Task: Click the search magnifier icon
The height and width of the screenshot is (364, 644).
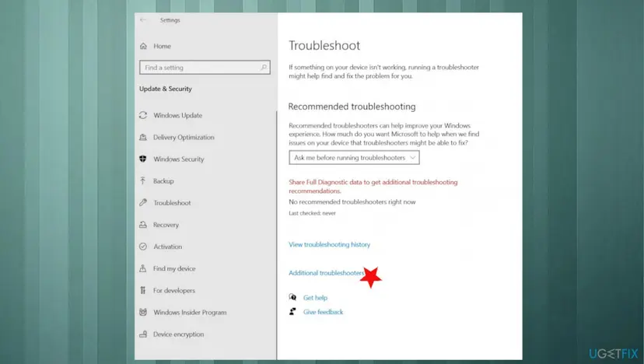Action: 264,68
